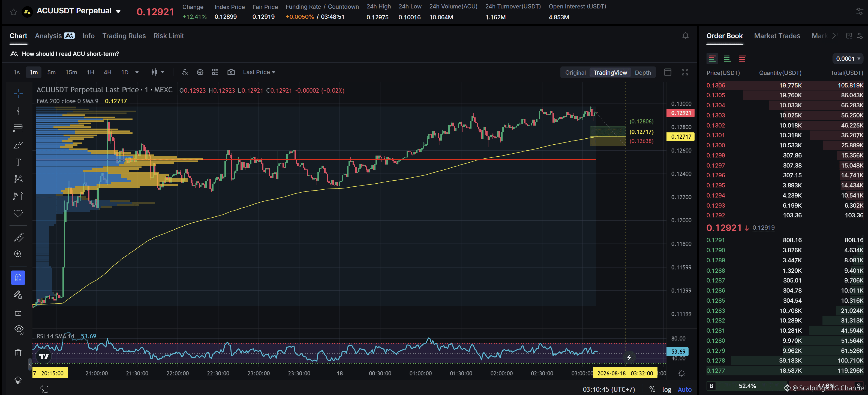This screenshot has width=868, height=395.
Task: Add ACUUSDT to favorites star
Action: point(13,12)
